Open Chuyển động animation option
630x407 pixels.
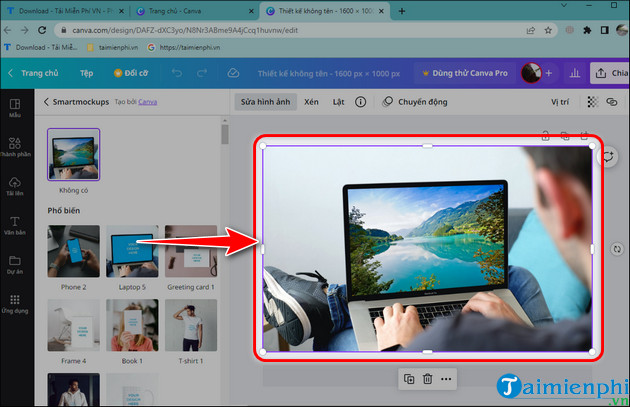click(415, 102)
